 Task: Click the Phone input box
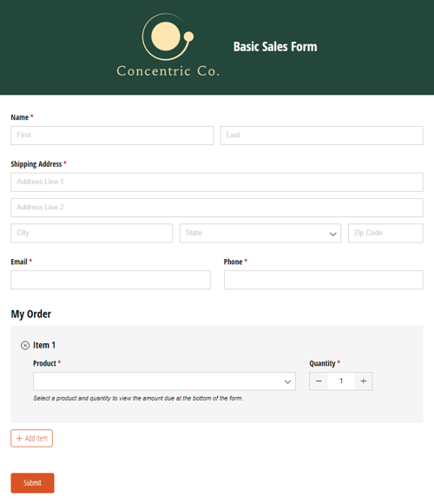tap(323, 280)
